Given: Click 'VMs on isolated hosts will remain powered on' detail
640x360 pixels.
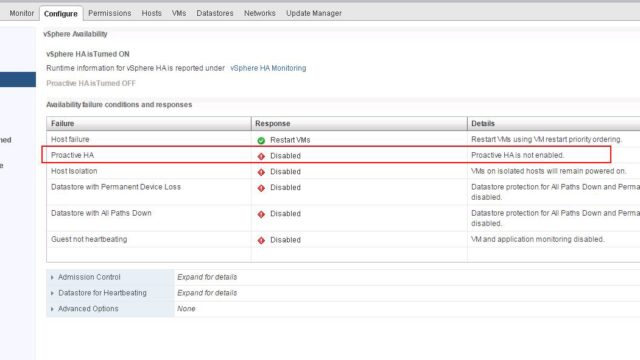Looking at the screenshot, I should tap(549, 171).
